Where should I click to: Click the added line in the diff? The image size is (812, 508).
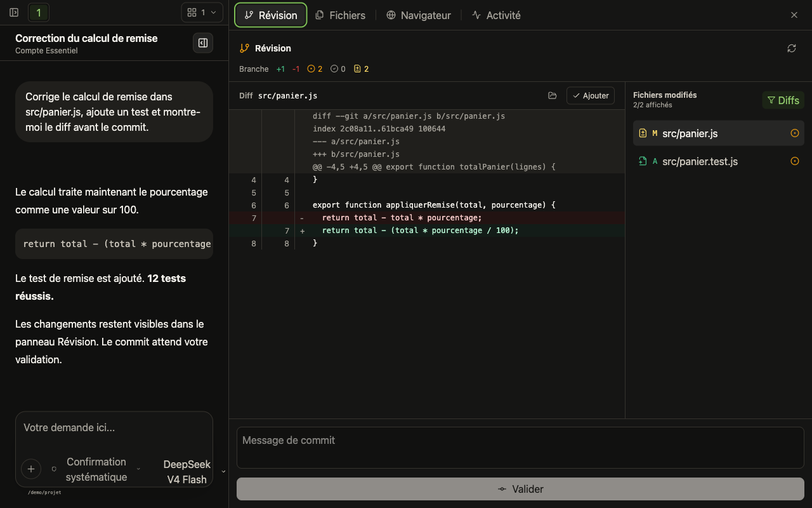[x=427, y=231]
